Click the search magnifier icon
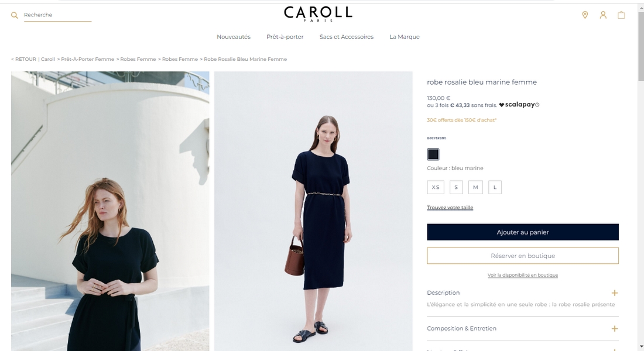 15,15
